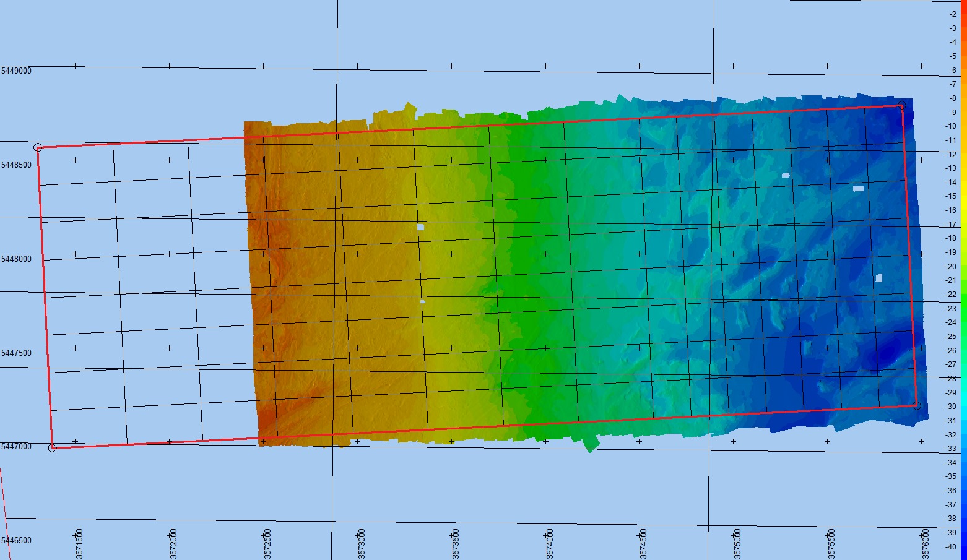Click the 3571500 easting axis label

[79, 544]
